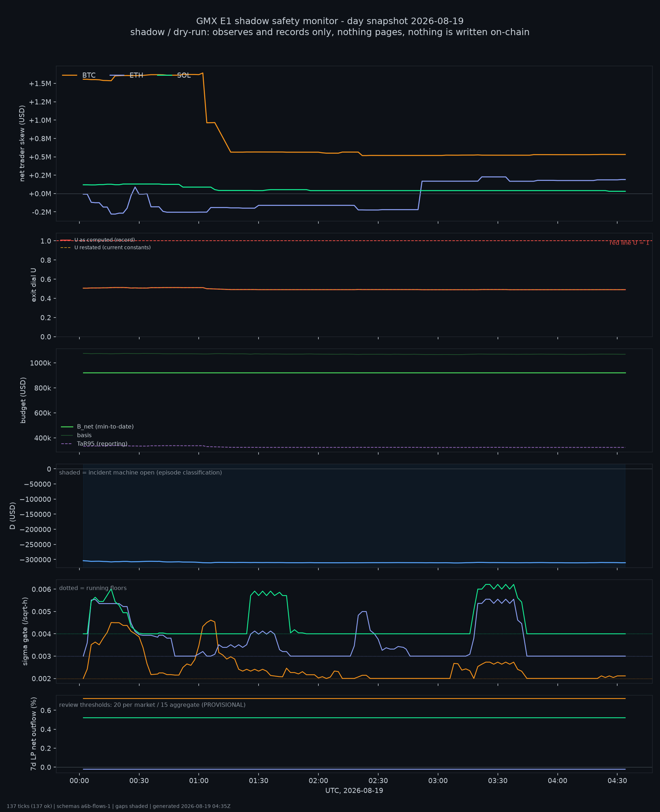
Task: Select the "0.002" sigma tick label
Action: (41, 679)
